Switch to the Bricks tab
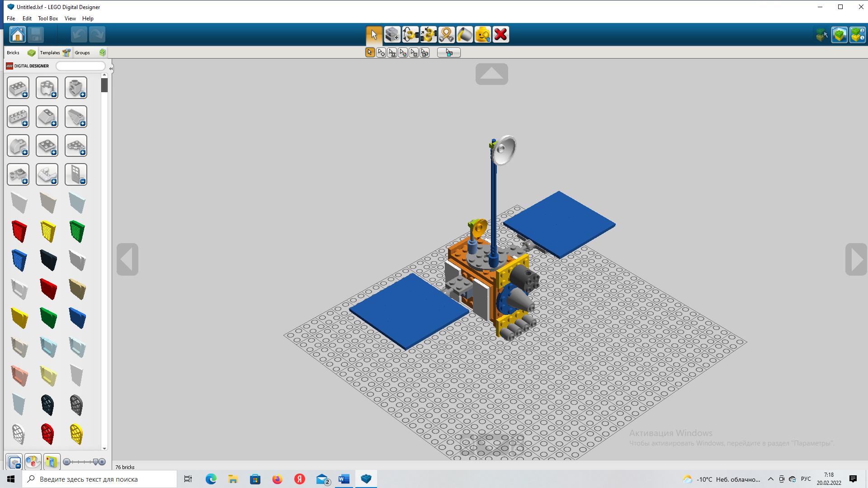Viewport: 868px width, 488px height. point(21,53)
